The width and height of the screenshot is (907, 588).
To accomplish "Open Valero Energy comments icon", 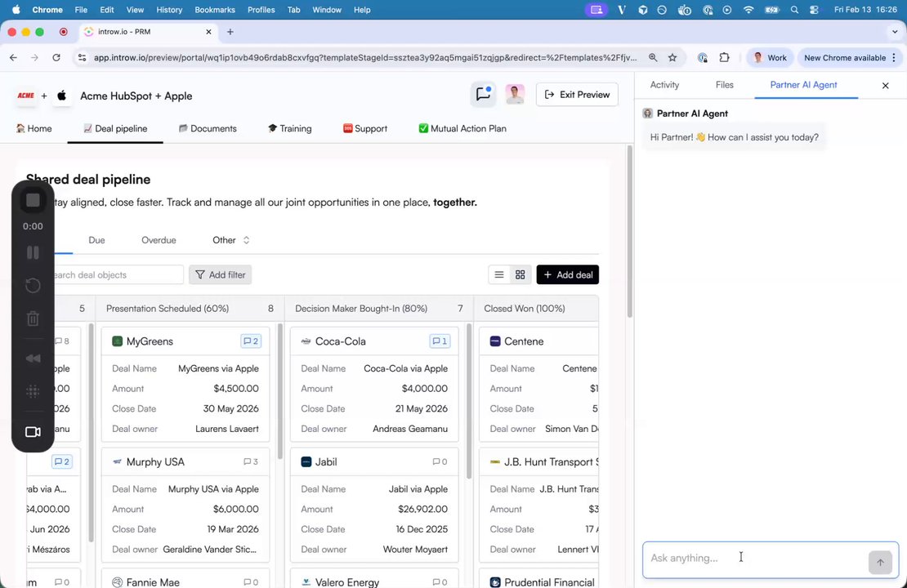I will tap(440, 582).
